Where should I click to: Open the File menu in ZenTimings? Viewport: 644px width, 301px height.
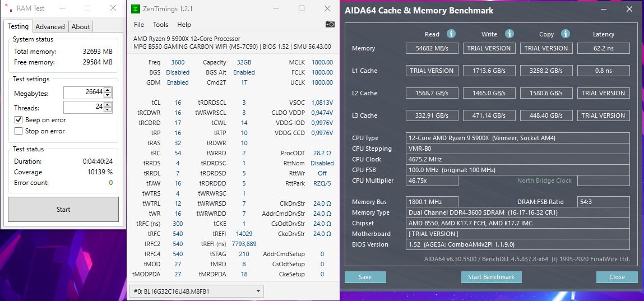(139, 25)
